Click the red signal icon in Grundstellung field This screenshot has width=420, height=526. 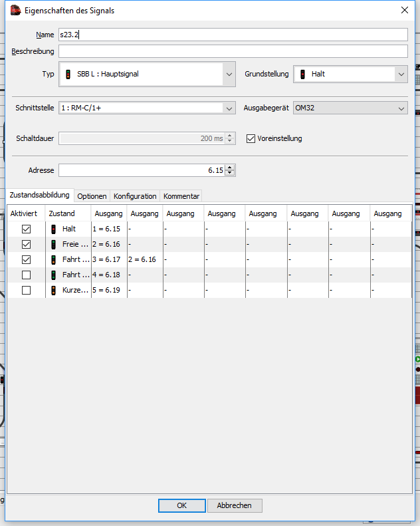pyautogui.click(x=303, y=74)
